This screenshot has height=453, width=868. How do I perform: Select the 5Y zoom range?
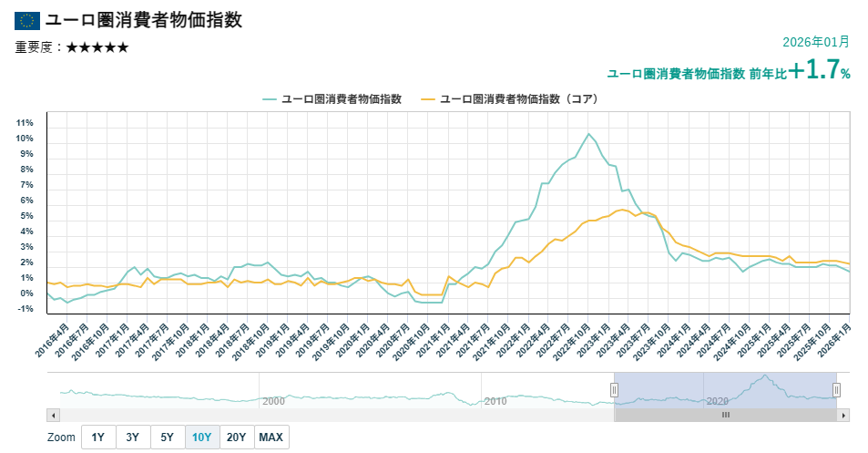[168, 437]
